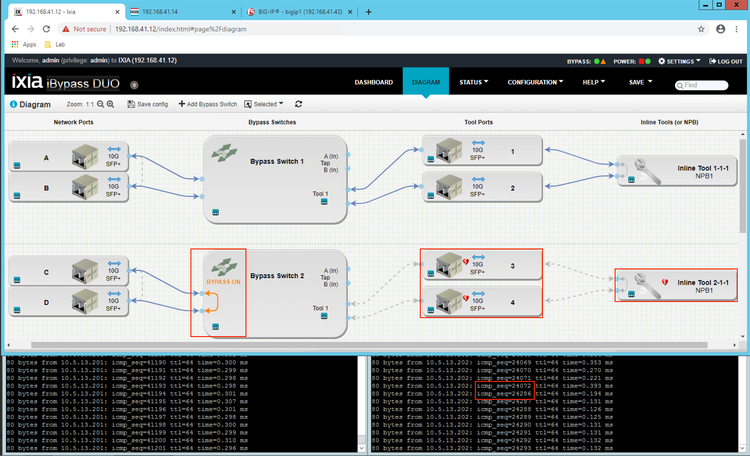750x456 pixels.
Task: Click the LOG OUT link
Action: 725,61
